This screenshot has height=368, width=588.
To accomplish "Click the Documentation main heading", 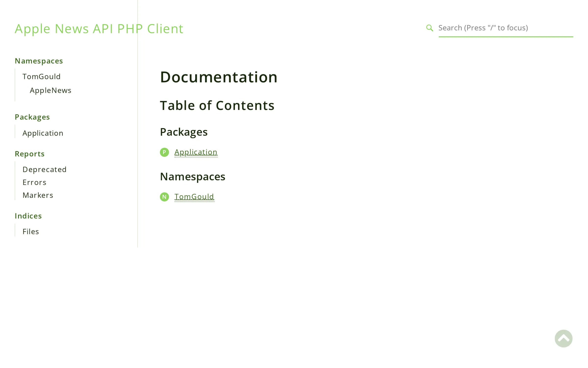I will (x=219, y=77).
